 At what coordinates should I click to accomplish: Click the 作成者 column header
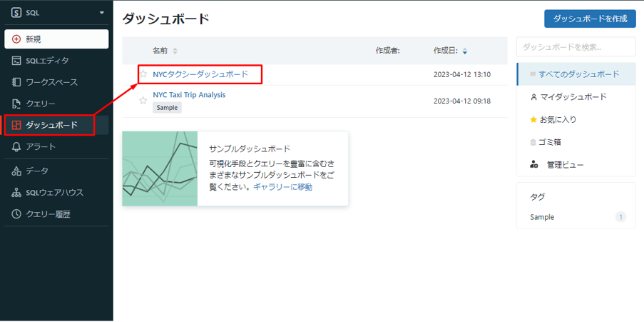tap(388, 51)
